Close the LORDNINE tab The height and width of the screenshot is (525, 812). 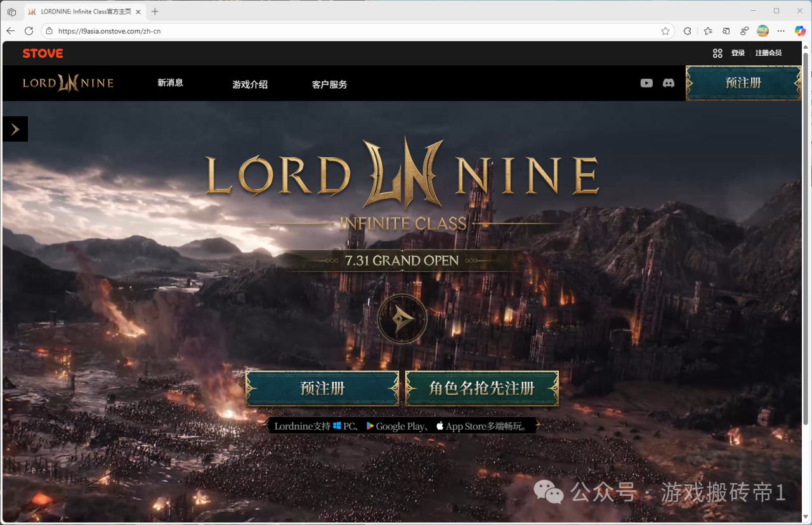138,11
